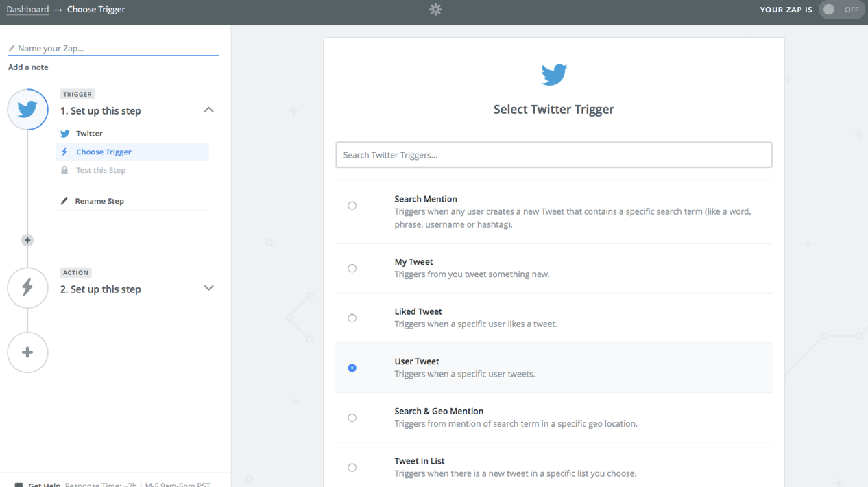Viewport: 868px width, 487px height.
Task: Choose the Liked Tweet radio option
Action: [352, 318]
